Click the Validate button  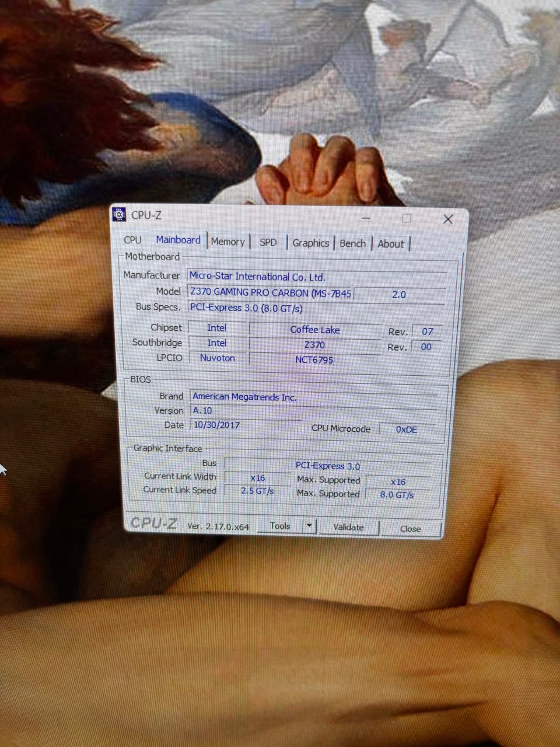[x=348, y=527]
